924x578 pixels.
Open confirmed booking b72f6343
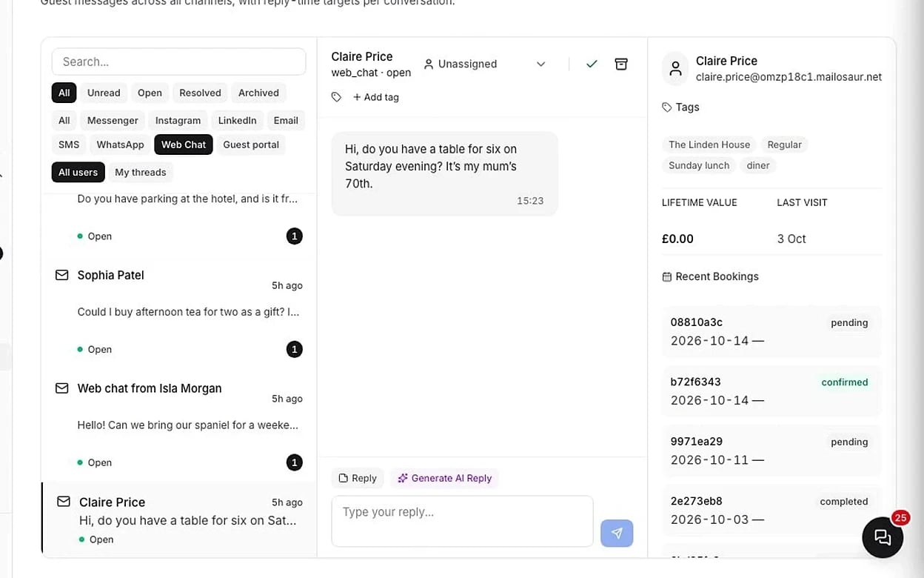[x=771, y=391]
